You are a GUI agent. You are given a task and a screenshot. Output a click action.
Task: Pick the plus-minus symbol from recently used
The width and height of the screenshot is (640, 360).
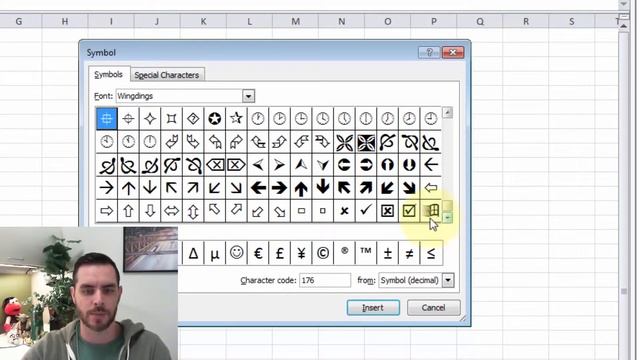point(387,253)
